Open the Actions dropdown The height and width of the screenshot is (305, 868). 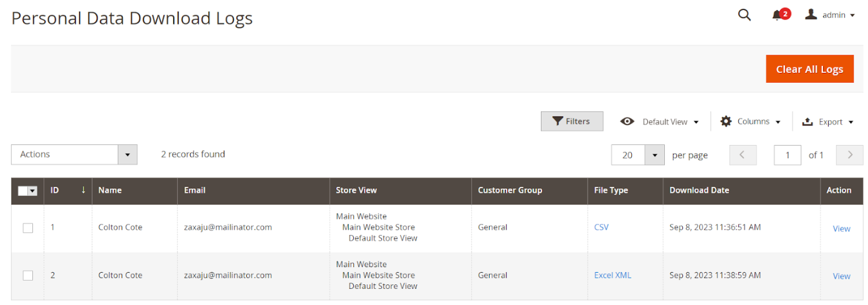(x=74, y=154)
